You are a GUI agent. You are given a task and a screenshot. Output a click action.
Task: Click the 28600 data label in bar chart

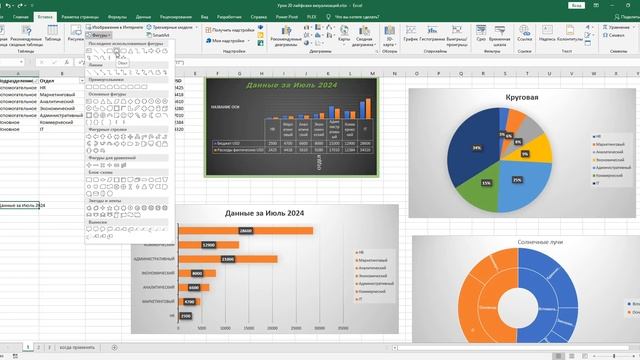245,231
